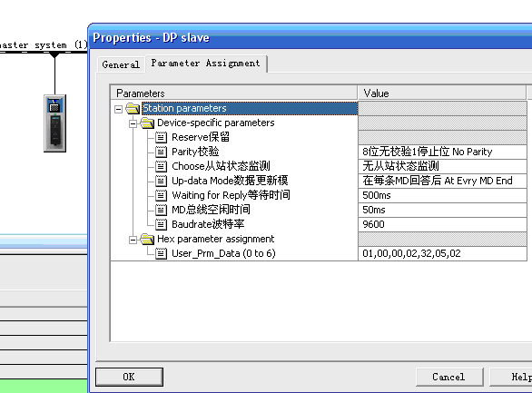532x393 pixels.
Task: Dismiss the dialog with Cancel
Action: 448,377
